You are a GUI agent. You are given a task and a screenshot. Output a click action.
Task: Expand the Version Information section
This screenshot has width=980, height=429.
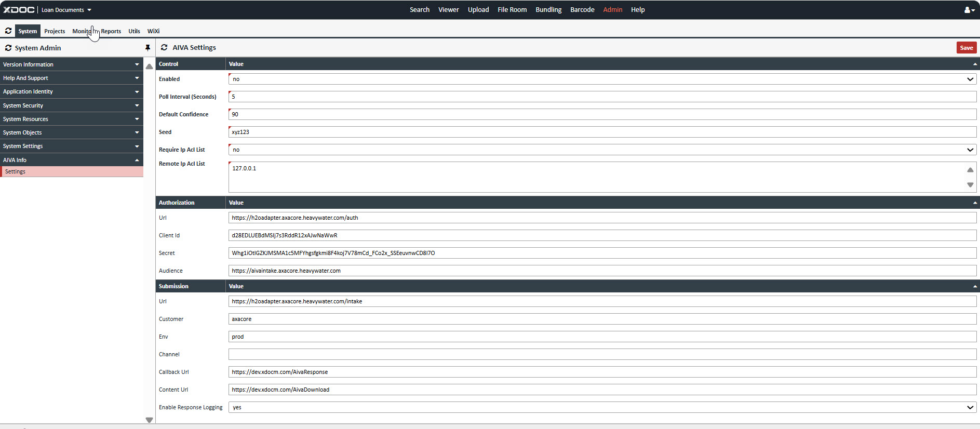pos(71,64)
